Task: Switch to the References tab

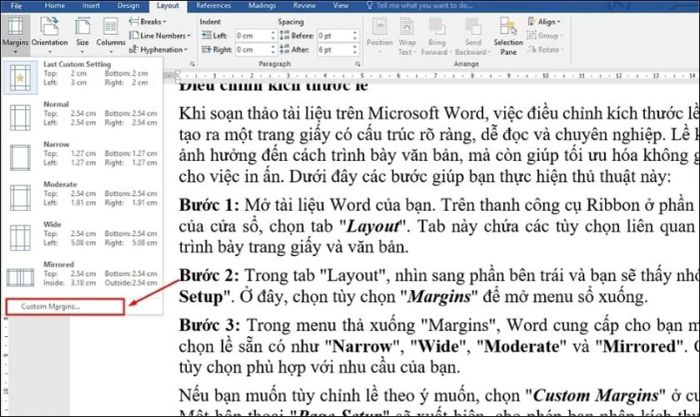Action: coord(213,6)
